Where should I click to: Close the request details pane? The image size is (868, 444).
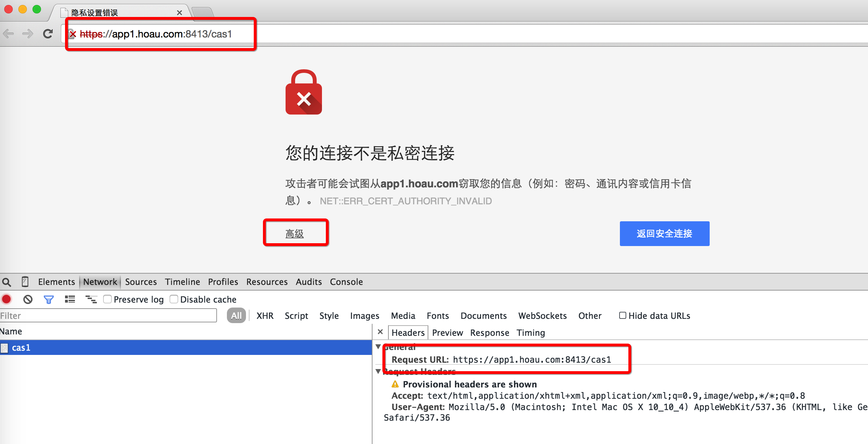click(380, 332)
